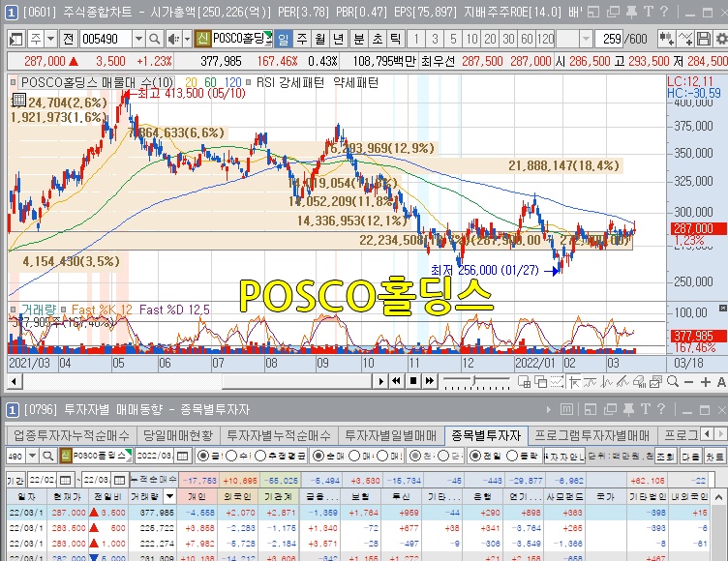Click the 조회 query button
This screenshot has width=728, height=561.
tap(666, 457)
